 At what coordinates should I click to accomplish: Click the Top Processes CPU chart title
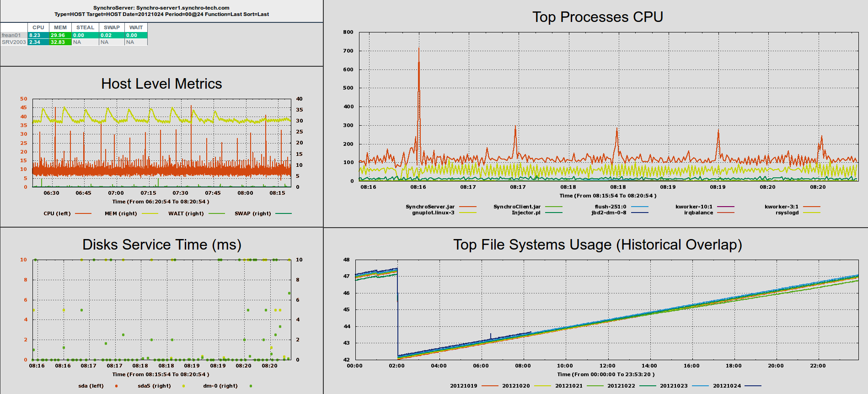pyautogui.click(x=597, y=17)
